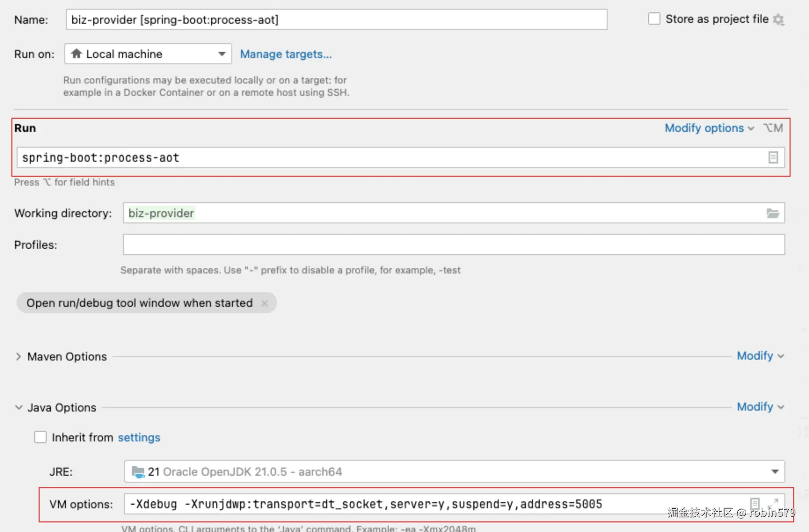Toggle the Inherit from settings checkbox
The height and width of the screenshot is (532, 809).
40,437
